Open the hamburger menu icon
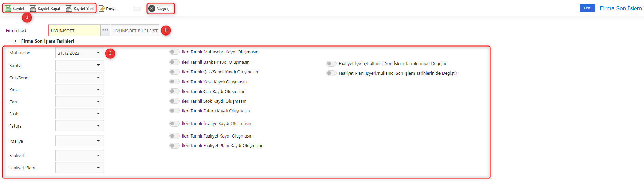This screenshot has height=182, width=644. (x=137, y=9)
